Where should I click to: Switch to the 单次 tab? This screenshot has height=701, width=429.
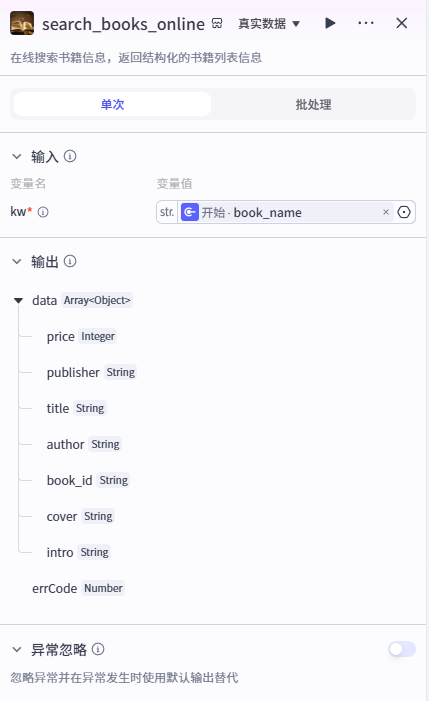click(112, 104)
